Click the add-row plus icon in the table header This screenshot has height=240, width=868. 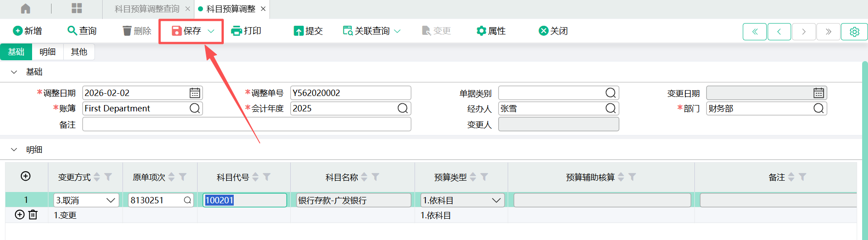26,176
